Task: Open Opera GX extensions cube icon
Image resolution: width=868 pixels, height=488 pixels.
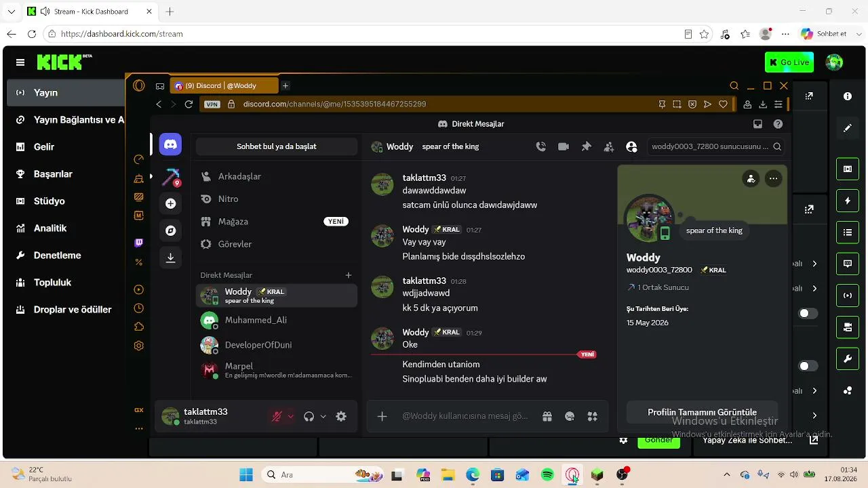Action: (139, 327)
